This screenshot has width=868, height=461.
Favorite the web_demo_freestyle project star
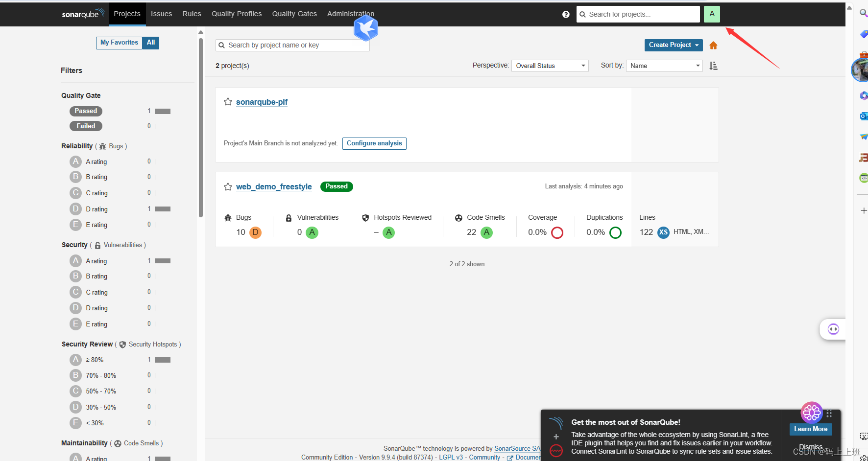228,186
